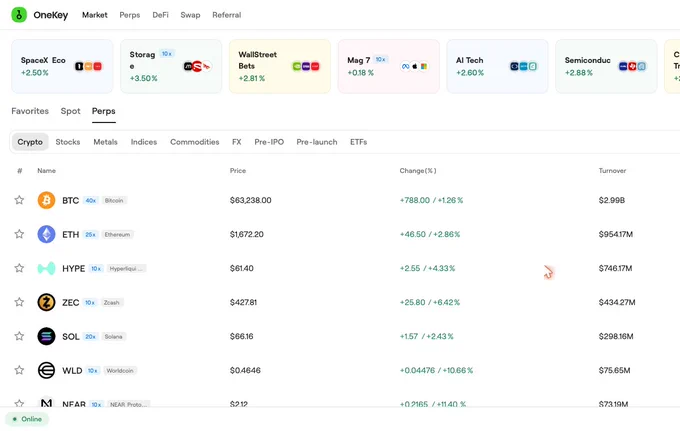The image size is (680, 431).
Task: Add ZEC to favorites via star
Action: tap(19, 302)
